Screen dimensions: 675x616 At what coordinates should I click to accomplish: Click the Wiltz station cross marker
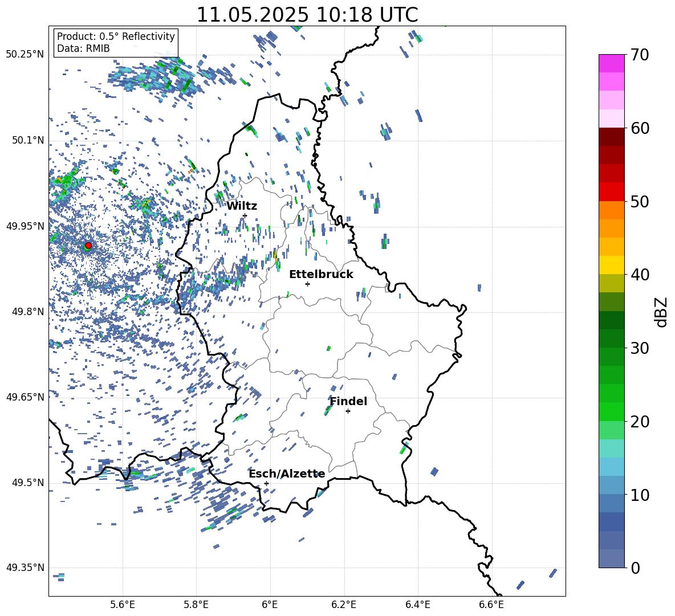point(245,215)
